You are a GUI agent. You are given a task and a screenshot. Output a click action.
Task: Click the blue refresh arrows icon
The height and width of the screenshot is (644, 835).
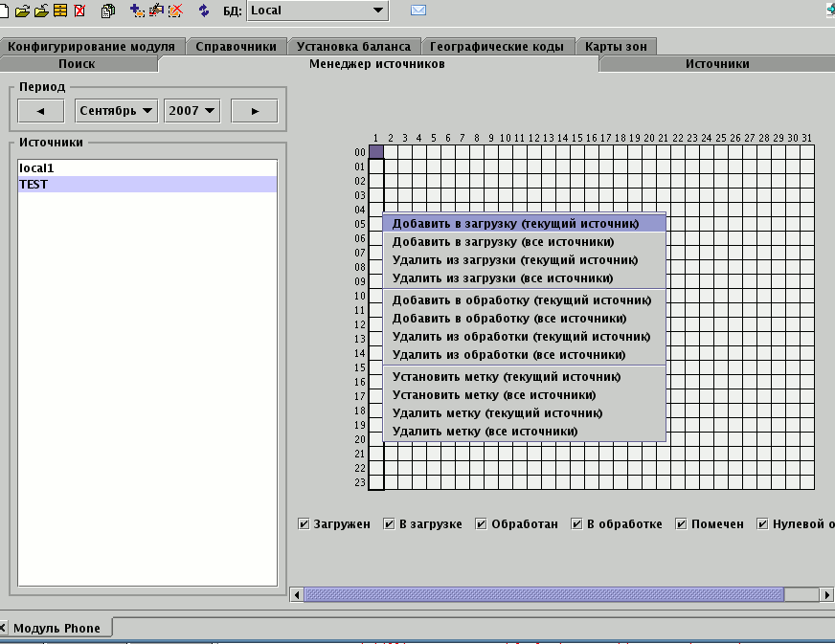(x=203, y=11)
